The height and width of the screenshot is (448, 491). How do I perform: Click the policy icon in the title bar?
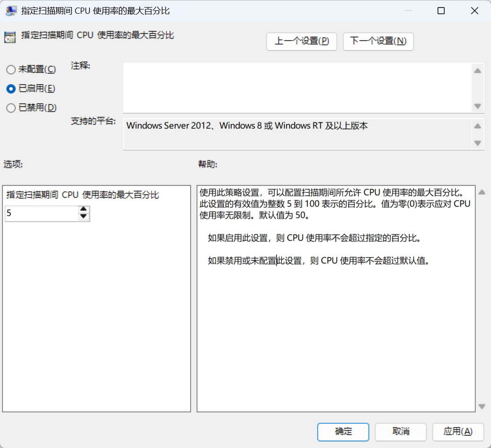11,11
